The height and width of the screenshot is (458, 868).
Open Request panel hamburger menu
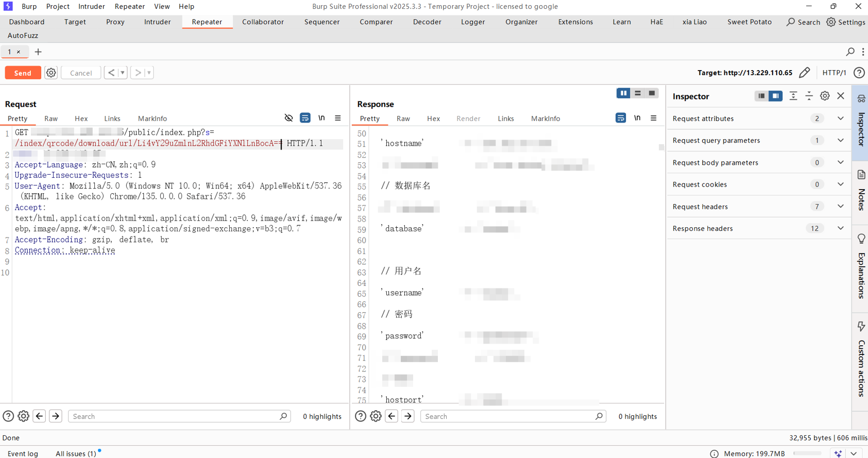(x=338, y=118)
